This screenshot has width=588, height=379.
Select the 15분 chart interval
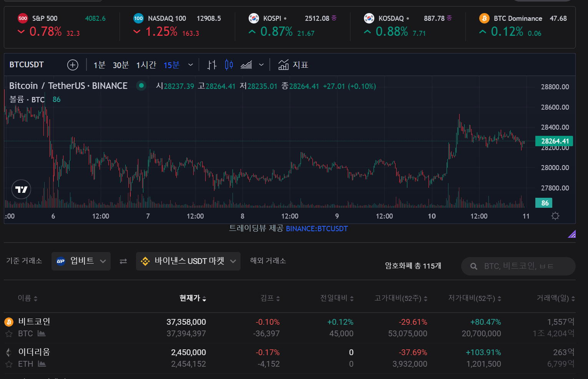click(171, 65)
